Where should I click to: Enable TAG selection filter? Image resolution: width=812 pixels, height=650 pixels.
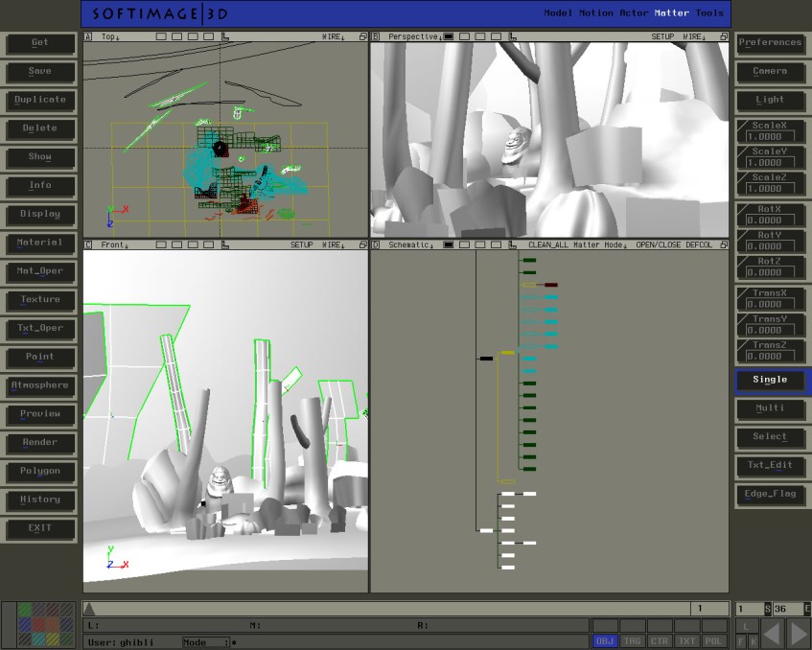632,640
